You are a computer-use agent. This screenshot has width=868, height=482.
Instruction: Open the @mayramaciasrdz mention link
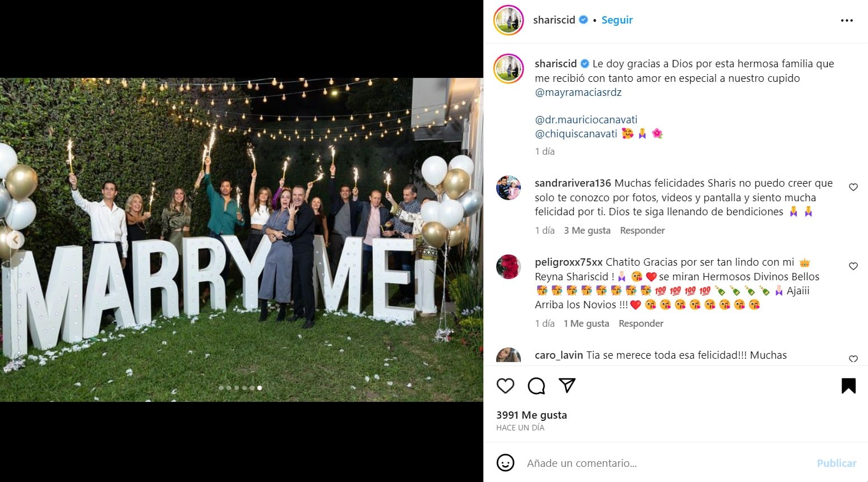(578, 92)
